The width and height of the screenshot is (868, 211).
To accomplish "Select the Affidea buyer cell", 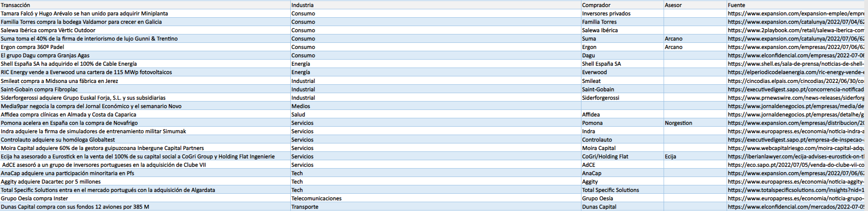I will pyautogui.click(x=623, y=115).
